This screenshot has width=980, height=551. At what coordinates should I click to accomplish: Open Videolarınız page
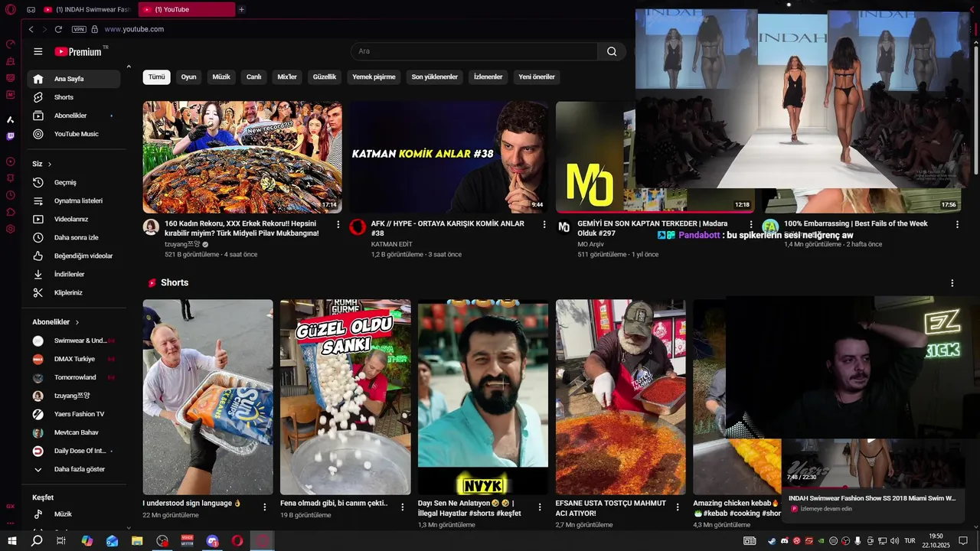tap(73, 219)
